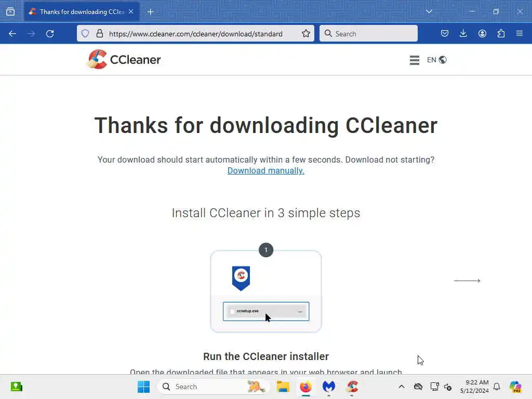
Task: Go to the next install step arrow
Action: (467, 281)
